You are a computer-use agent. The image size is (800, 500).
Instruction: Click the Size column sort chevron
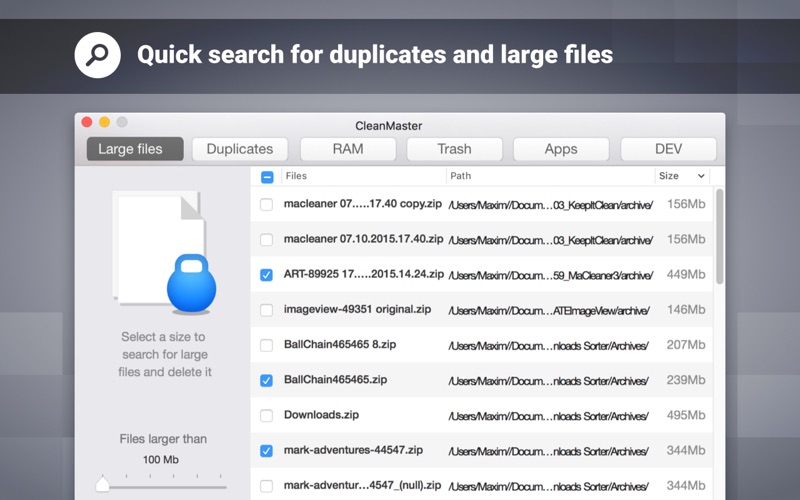point(701,176)
